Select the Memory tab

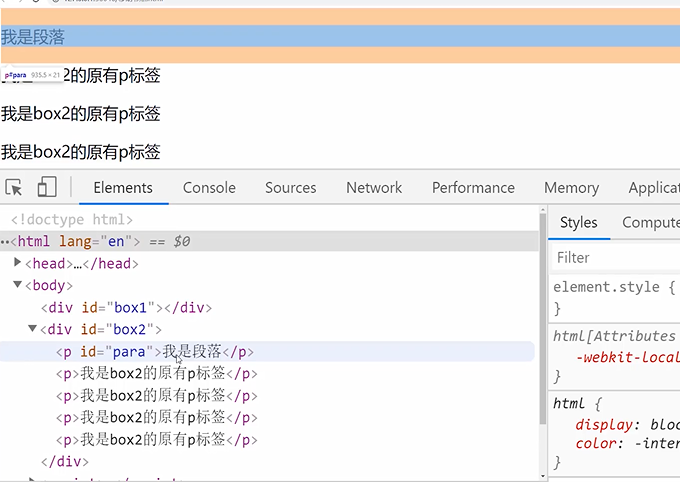572,188
